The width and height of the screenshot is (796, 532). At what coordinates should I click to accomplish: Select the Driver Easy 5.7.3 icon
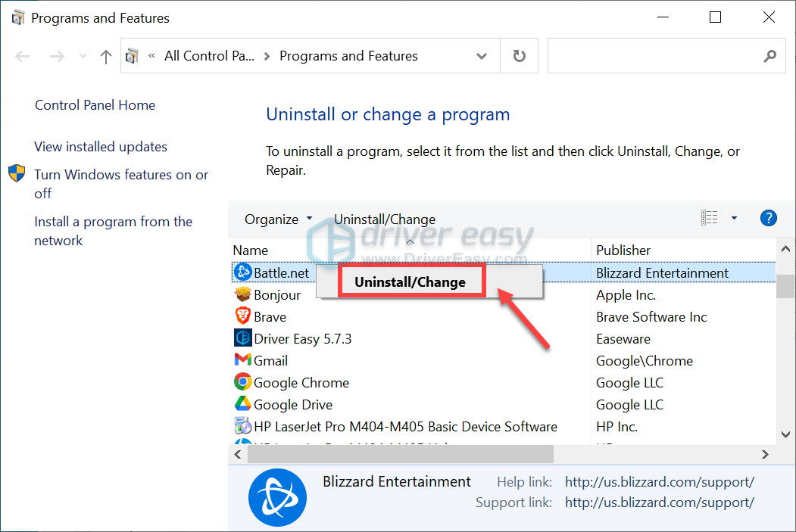(242, 338)
